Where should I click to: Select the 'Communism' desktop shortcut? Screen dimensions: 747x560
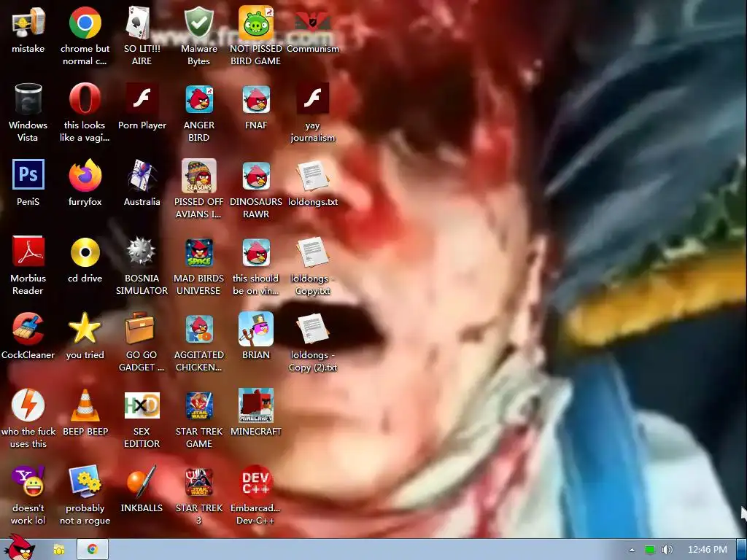312,23
